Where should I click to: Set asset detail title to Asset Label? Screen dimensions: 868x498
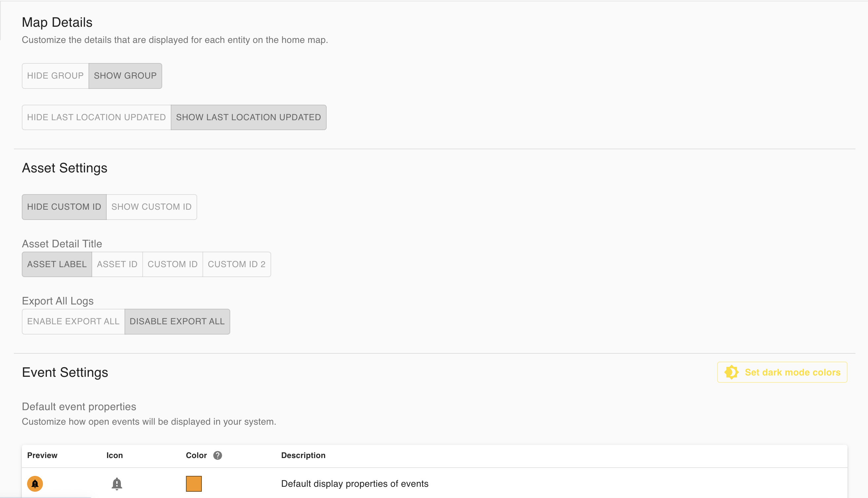click(57, 265)
